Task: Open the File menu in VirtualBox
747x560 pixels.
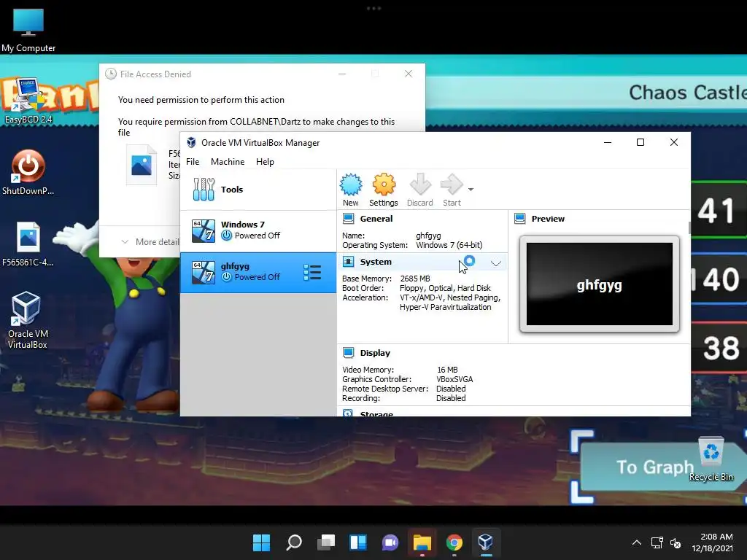Action: pyautogui.click(x=193, y=162)
